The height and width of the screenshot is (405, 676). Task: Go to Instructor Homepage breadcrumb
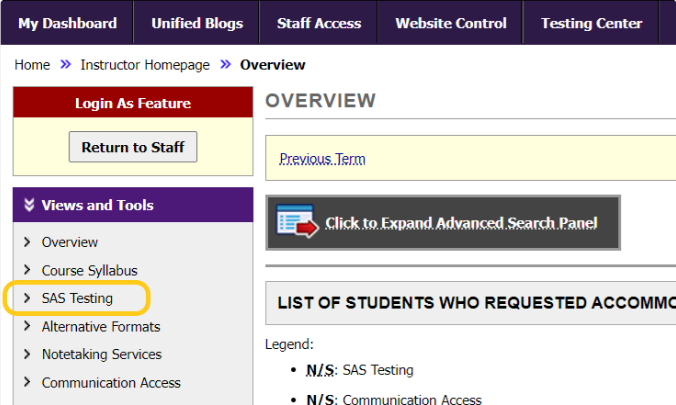[x=145, y=65]
